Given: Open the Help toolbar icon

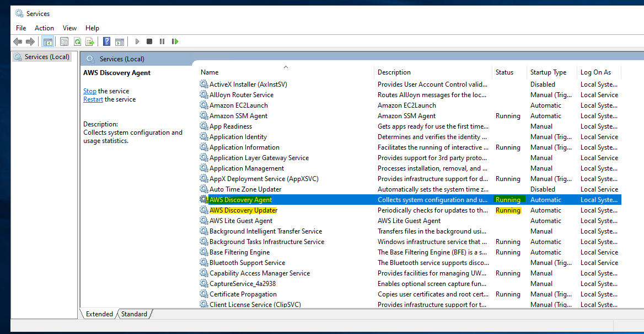Looking at the screenshot, I should (x=107, y=41).
